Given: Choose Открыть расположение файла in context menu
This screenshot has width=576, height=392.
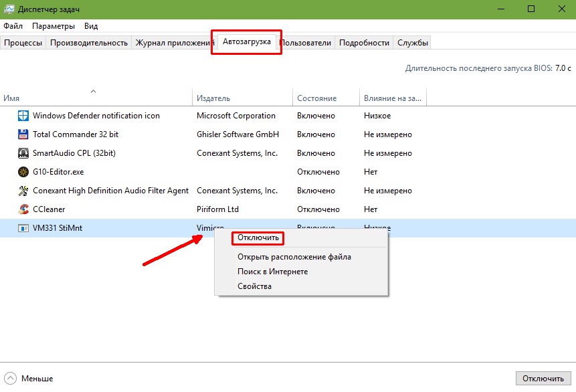Looking at the screenshot, I should (x=294, y=257).
